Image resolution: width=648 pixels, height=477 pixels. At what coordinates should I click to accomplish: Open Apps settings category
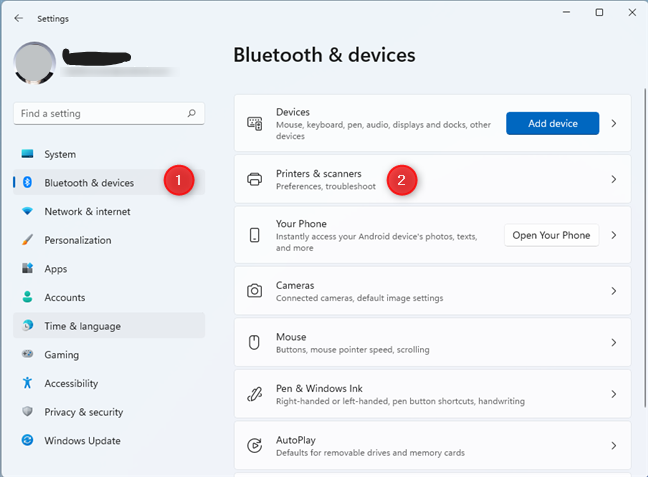[x=109, y=269]
